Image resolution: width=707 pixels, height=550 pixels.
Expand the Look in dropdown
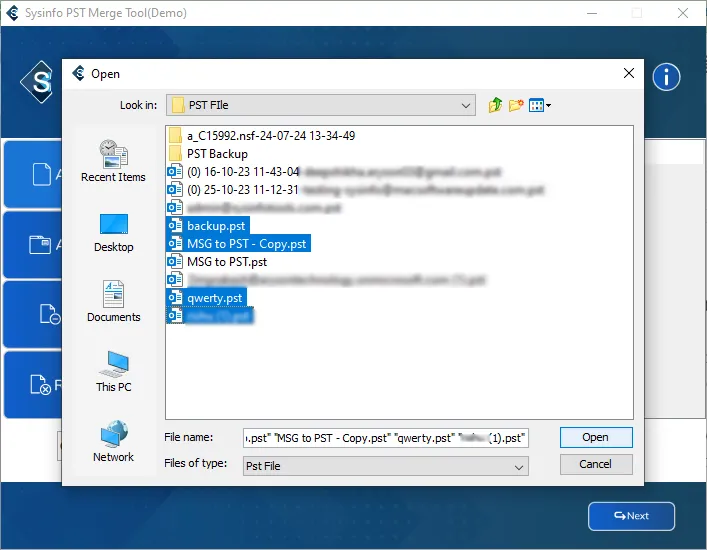(x=465, y=105)
